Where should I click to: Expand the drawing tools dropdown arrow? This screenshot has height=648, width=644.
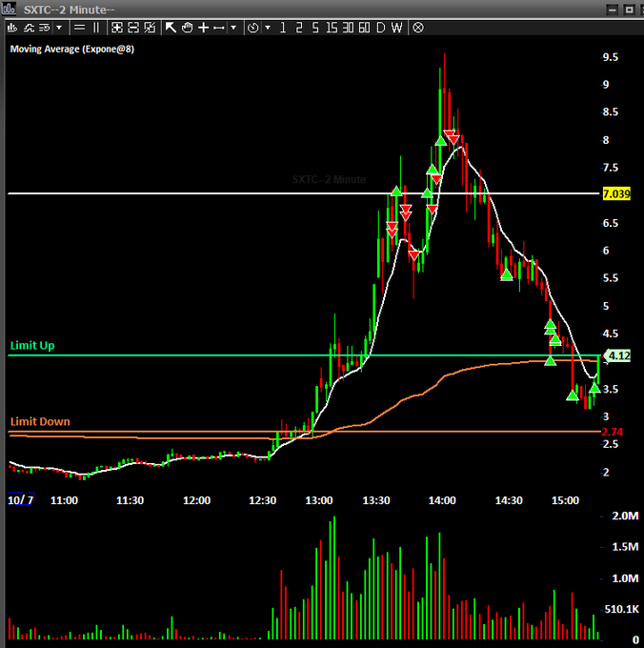[233, 28]
